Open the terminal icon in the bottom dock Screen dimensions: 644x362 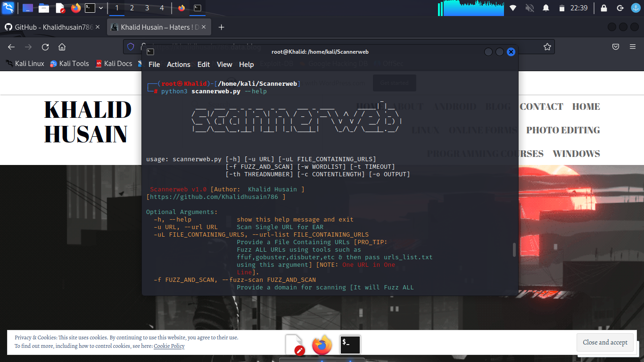[x=350, y=345]
